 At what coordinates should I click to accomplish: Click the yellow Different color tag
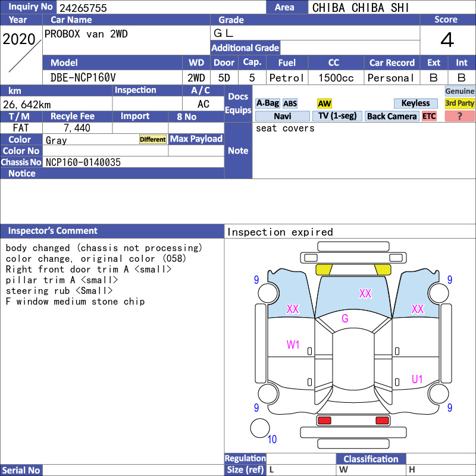(x=153, y=139)
